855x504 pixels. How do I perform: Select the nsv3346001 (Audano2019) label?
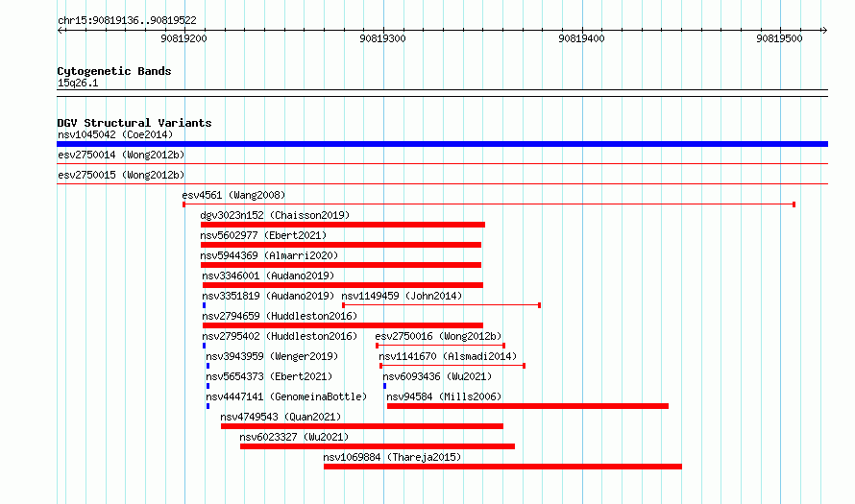[x=268, y=276]
